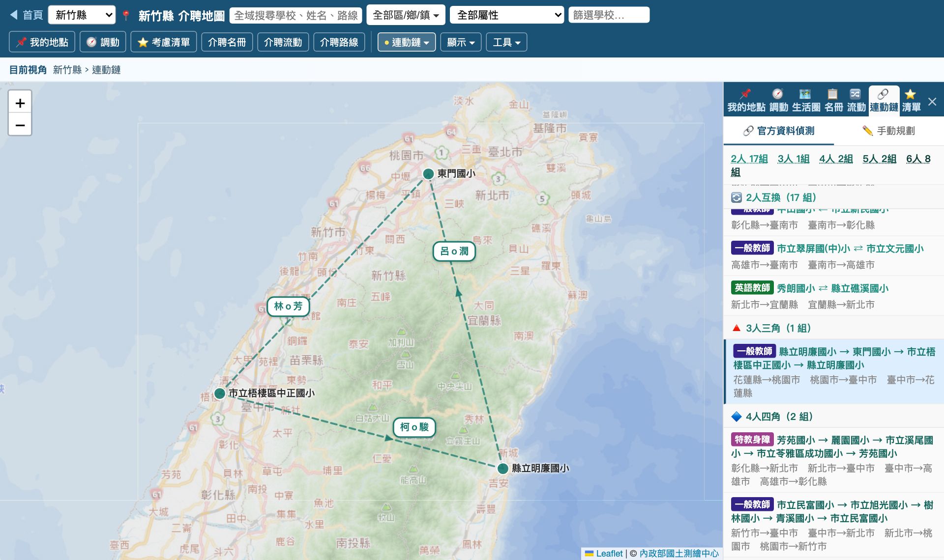The width and height of the screenshot is (944, 560).
Task: Jump to the 4人 2組 link
Action: 836,159
